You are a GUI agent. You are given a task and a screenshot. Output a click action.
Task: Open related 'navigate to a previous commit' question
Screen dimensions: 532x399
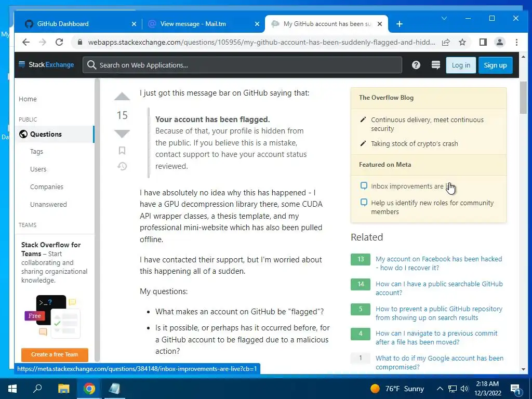click(x=436, y=338)
